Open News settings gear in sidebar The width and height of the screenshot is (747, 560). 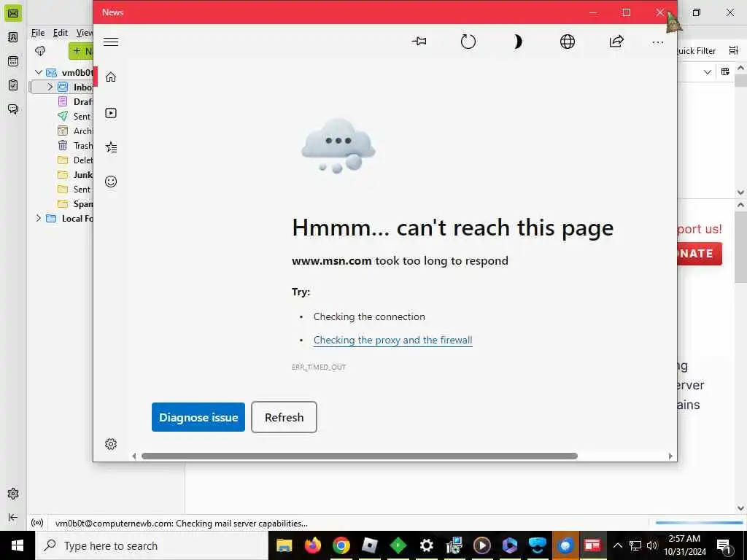click(x=111, y=444)
